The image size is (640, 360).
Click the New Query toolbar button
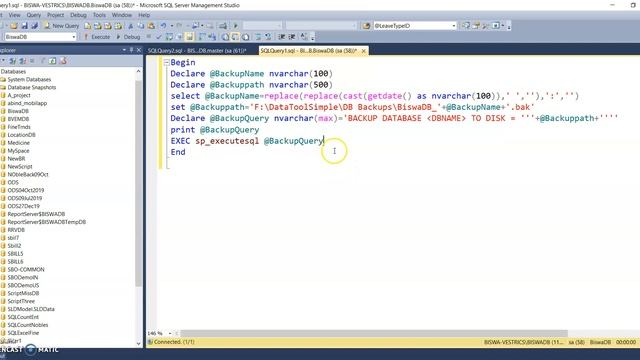(62, 26)
